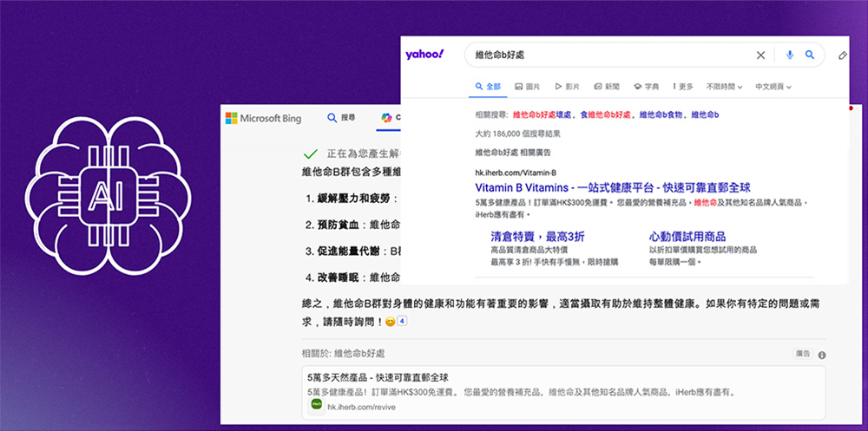Open the 清倉特賣,最高3折 sublink
Viewport: 868px width, 431px height.
[x=537, y=237]
